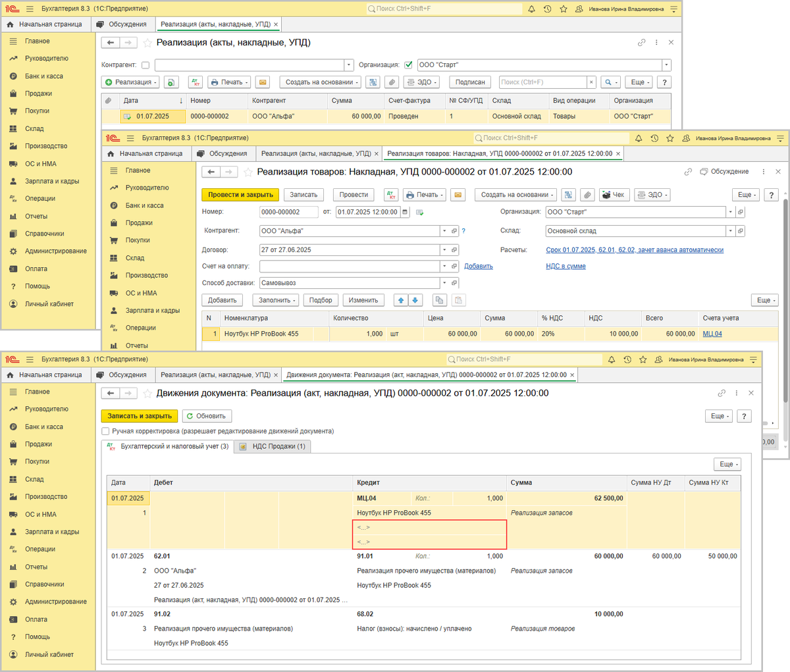This screenshot has height=672, width=790.
Task: Click copy-document icon beside Реализация button
Action: (x=171, y=82)
